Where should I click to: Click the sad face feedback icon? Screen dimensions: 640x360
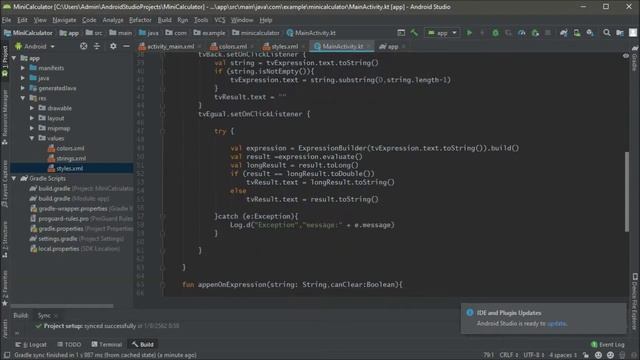pyautogui.click(x=610, y=355)
